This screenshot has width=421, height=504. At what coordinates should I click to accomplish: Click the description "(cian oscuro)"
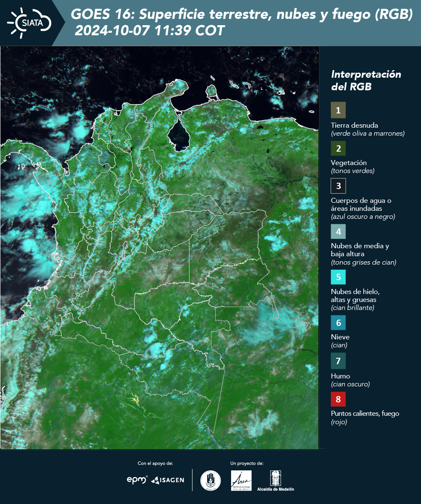tap(350, 384)
